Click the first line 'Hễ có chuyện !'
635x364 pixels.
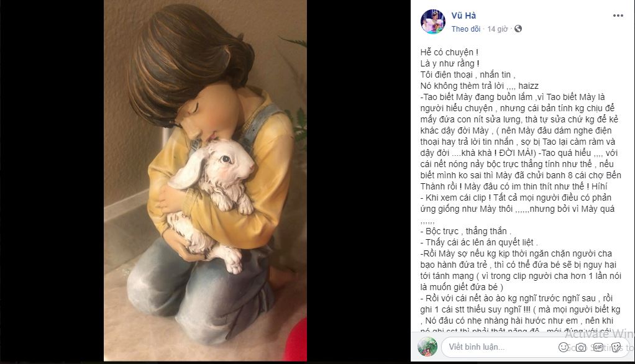coord(449,52)
